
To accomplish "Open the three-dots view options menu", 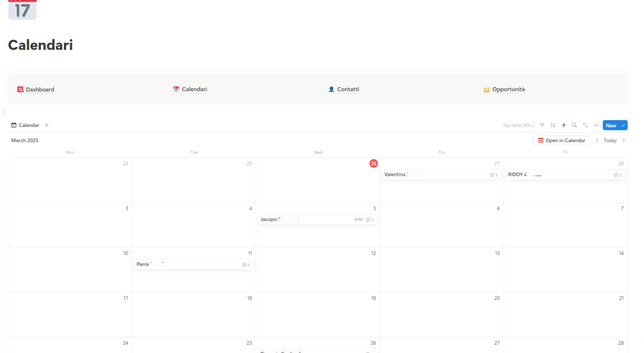I will pyautogui.click(x=596, y=125).
